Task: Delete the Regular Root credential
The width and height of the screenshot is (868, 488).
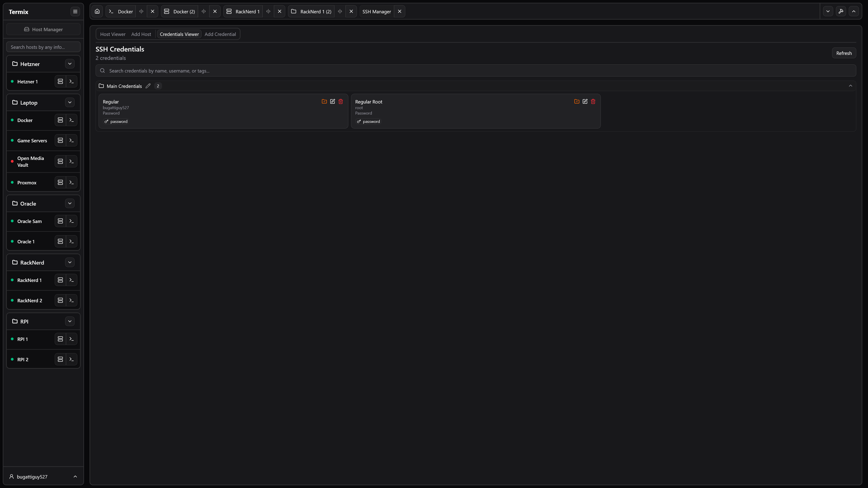Action: (593, 101)
